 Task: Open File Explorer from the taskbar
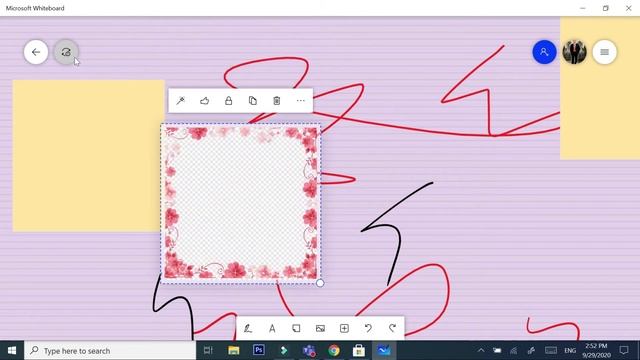click(233, 350)
